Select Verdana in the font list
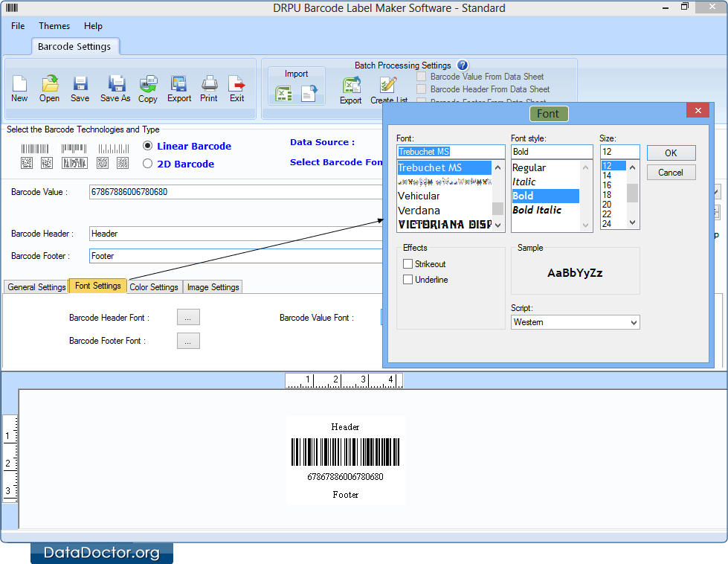Viewport: 728px width, 564px height. [445, 211]
